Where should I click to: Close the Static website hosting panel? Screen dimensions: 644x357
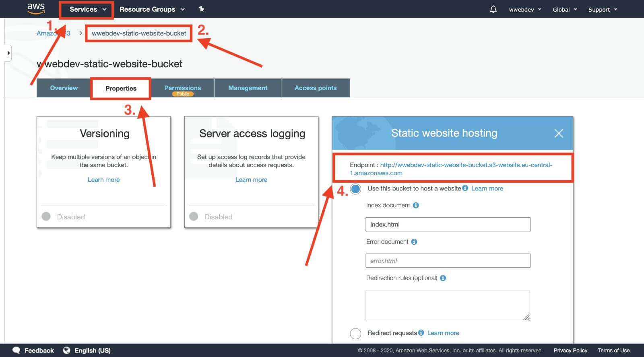tap(559, 133)
